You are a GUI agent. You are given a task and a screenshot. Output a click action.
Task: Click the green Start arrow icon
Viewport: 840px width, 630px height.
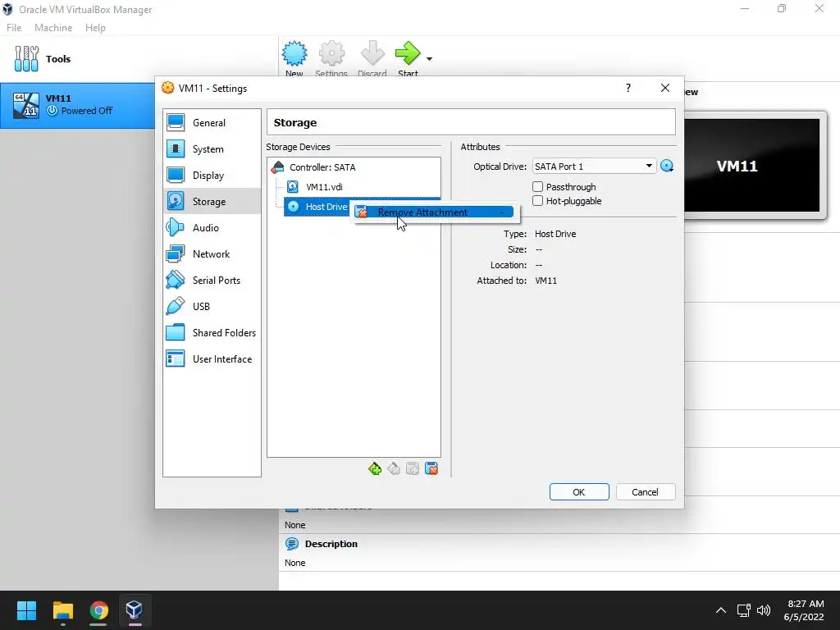click(x=408, y=53)
